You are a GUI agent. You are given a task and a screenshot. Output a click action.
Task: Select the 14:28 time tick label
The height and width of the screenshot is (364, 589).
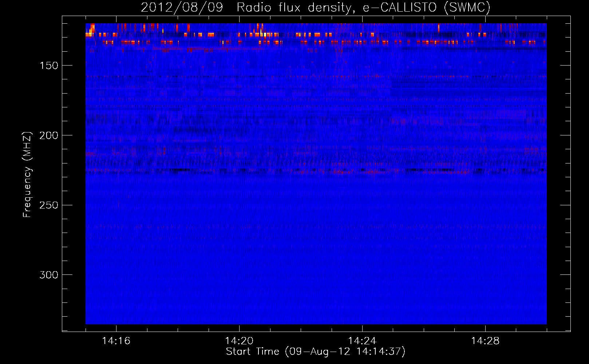pos(485,341)
